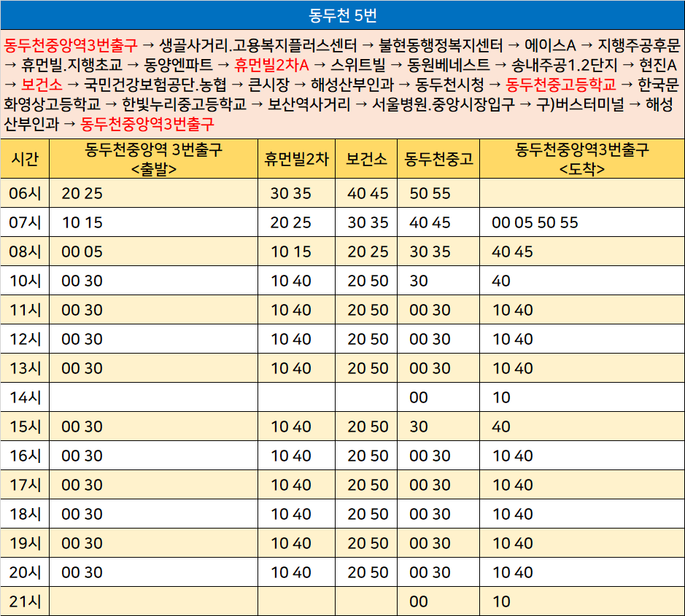The image size is (685, 616).
Task: Click 동두천중고 time '00' in 14시 row
Action: click(419, 398)
